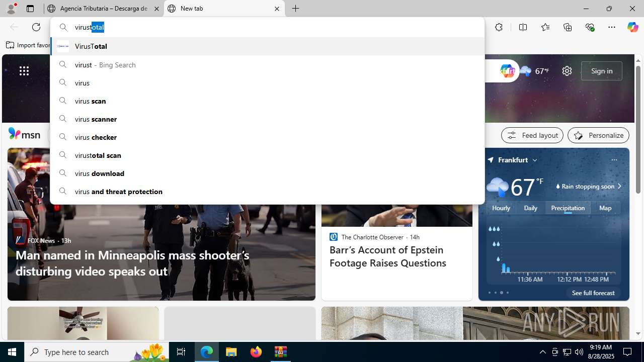Show hidden system tray icons
This screenshot has width=644, height=362.
pyautogui.click(x=542, y=352)
